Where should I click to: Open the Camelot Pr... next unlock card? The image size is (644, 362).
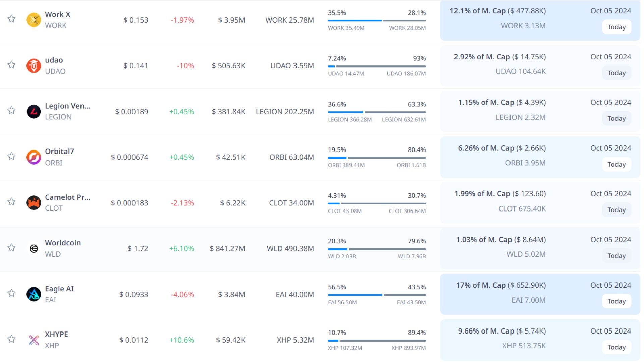540,202
